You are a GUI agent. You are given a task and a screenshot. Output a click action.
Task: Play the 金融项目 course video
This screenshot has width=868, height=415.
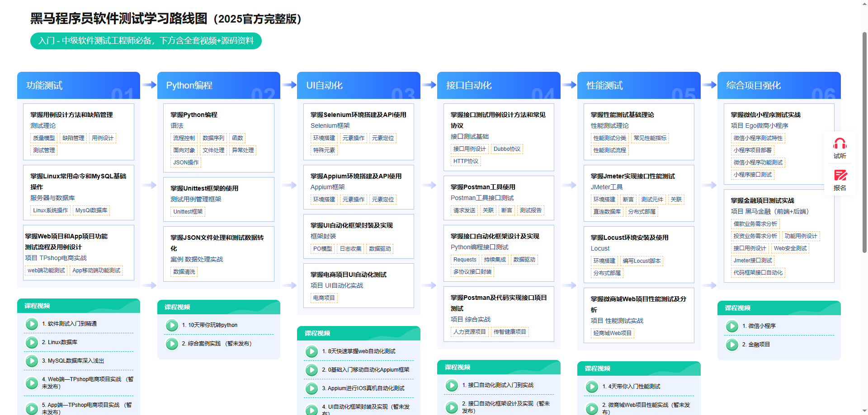732,345
